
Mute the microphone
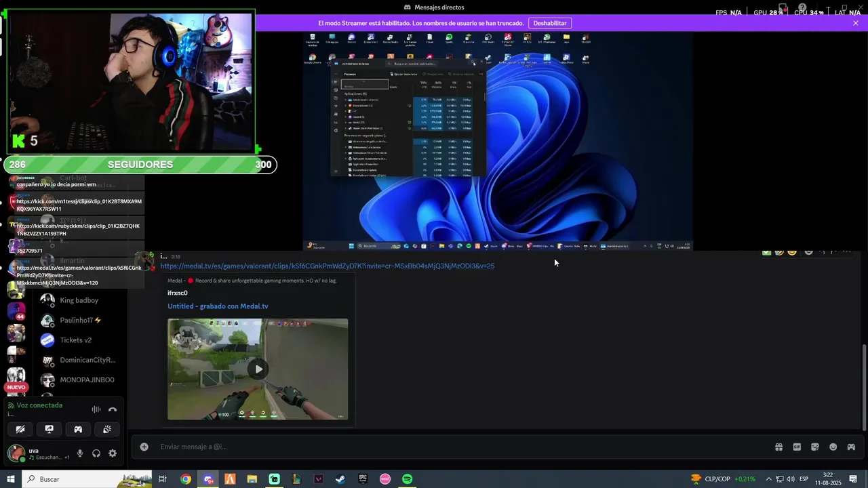[x=80, y=453]
